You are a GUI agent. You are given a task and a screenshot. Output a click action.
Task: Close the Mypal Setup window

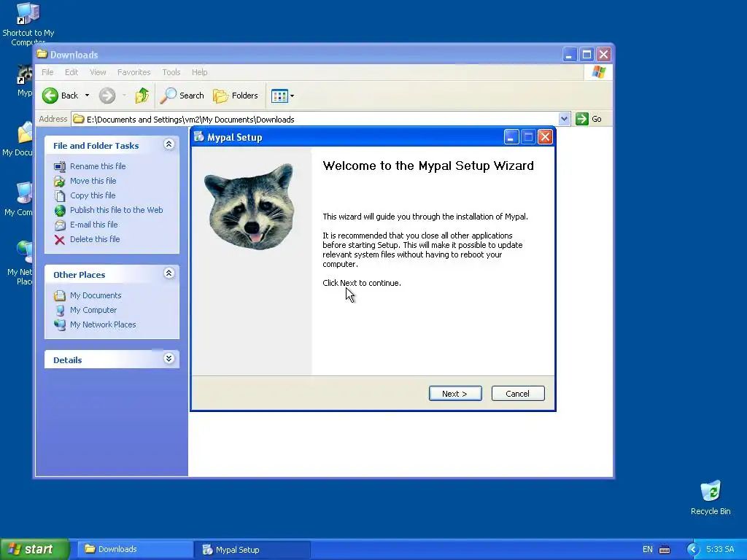545,137
